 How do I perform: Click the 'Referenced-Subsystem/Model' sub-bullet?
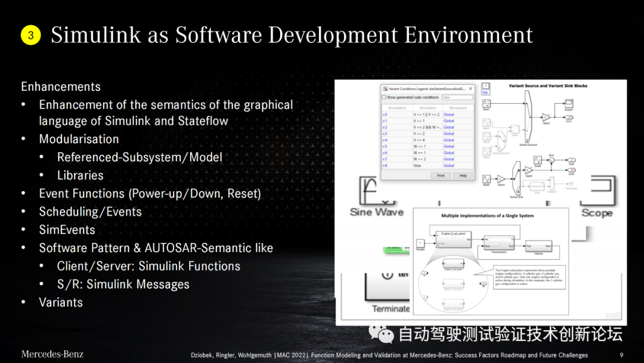coord(140,157)
